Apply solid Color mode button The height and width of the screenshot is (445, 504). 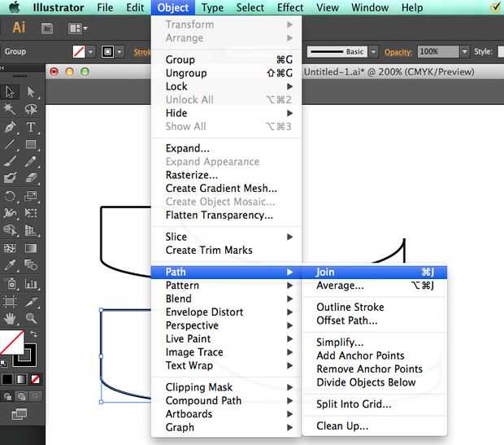coord(7,379)
